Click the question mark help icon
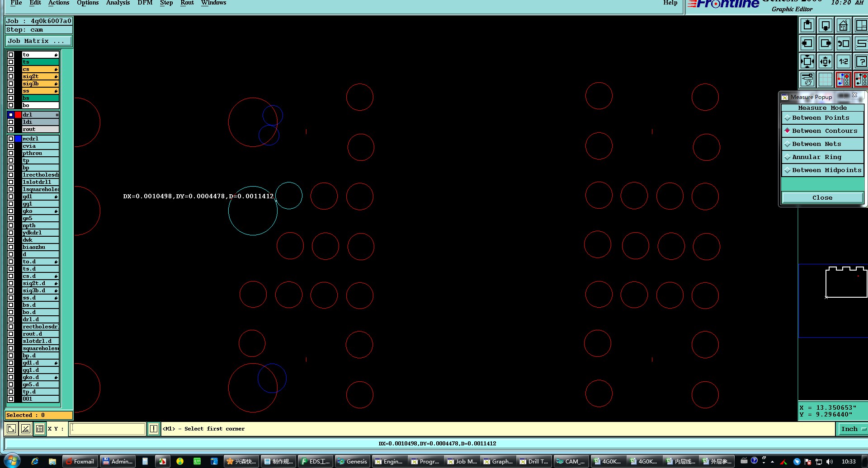 click(861, 61)
